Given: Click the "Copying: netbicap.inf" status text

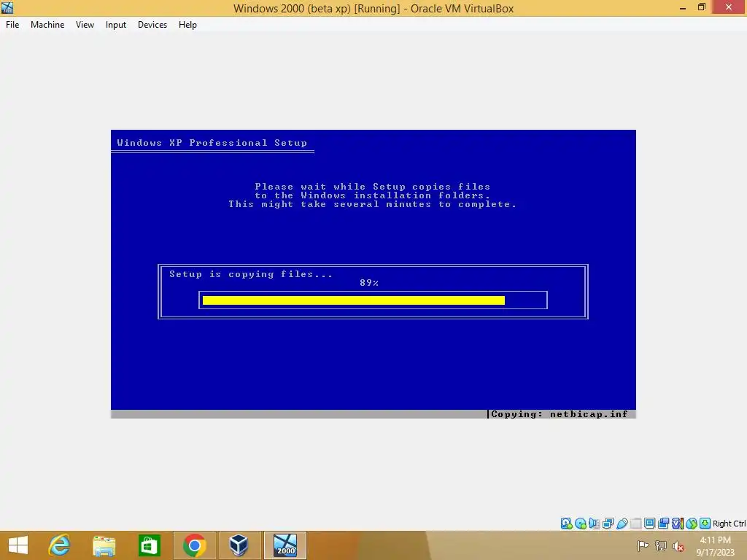Looking at the screenshot, I should [560, 414].
